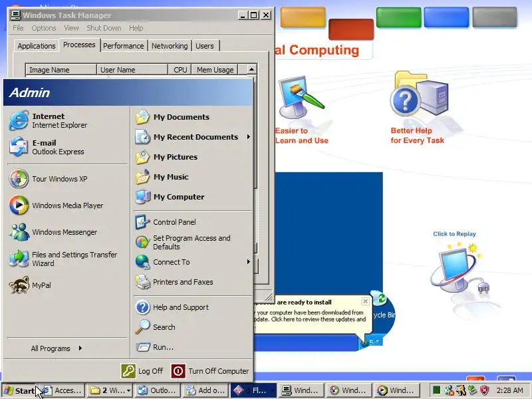This screenshot has height=399, width=532.
Task: Click updates ready to install balloon
Action: click(x=312, y=314)
